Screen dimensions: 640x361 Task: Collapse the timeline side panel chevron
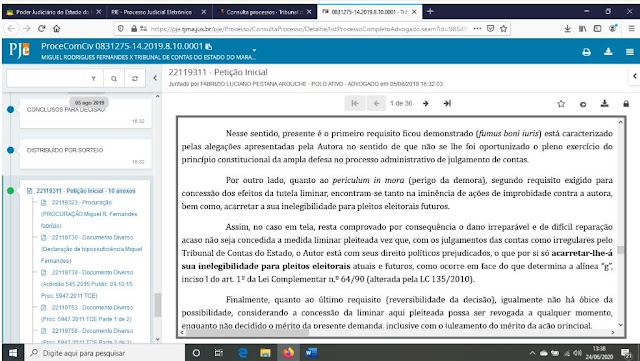coord(155,78)
